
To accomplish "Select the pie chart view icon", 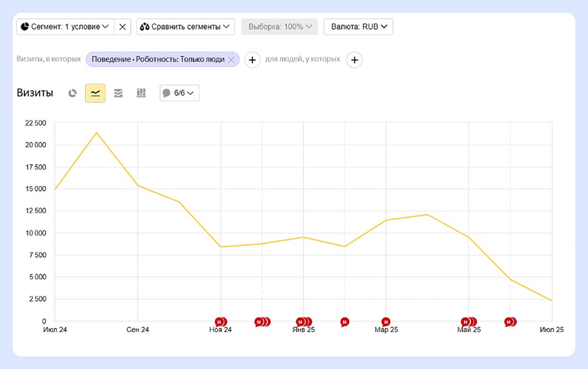I will click(x=73, y=93).
